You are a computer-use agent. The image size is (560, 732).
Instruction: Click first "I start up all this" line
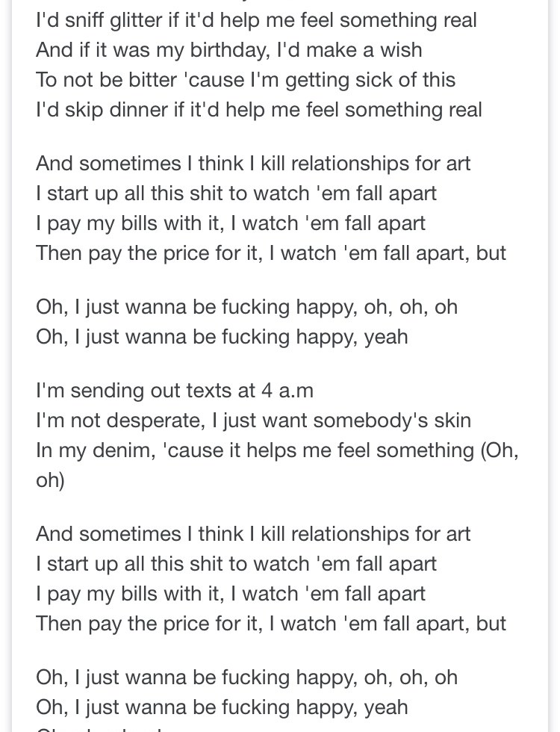coord(236,193)
